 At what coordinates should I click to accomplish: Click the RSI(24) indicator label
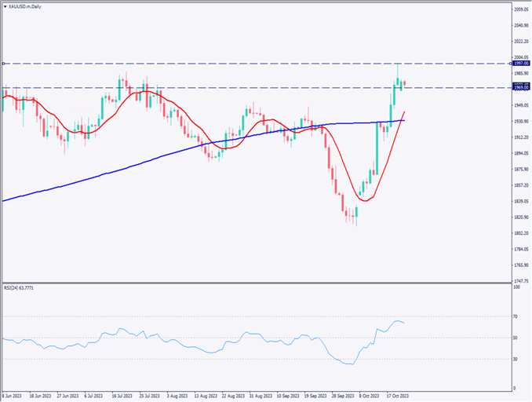click(x=21, y=289)
